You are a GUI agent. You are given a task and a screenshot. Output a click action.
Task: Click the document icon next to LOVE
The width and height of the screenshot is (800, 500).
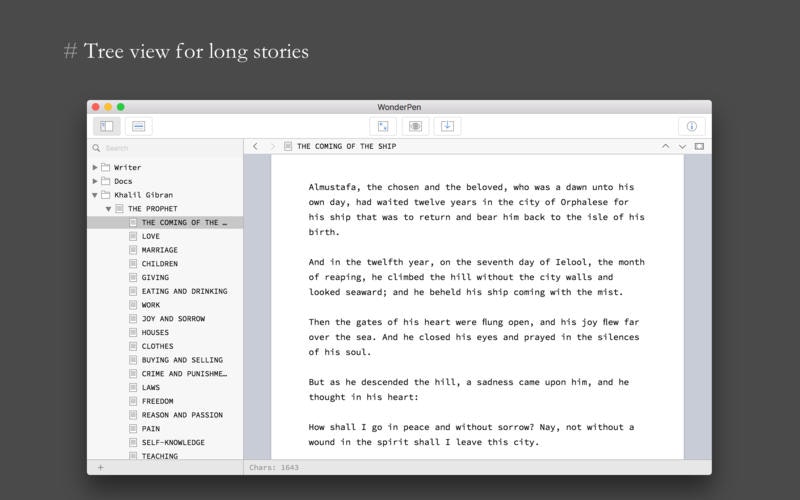click(133, 236)
